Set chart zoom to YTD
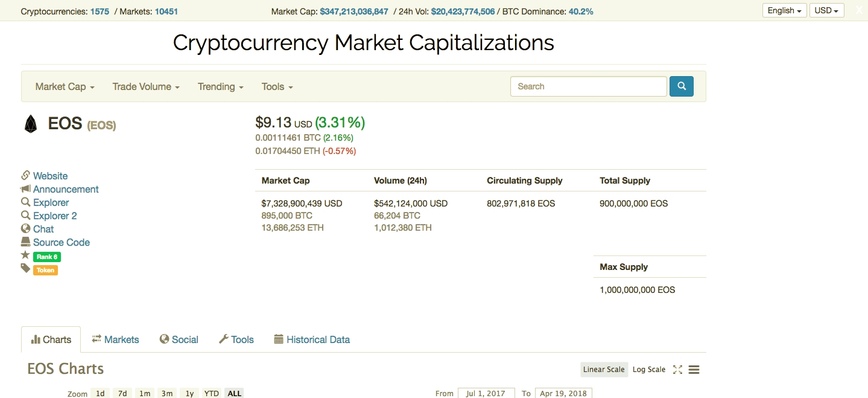 tap(211, 393)
